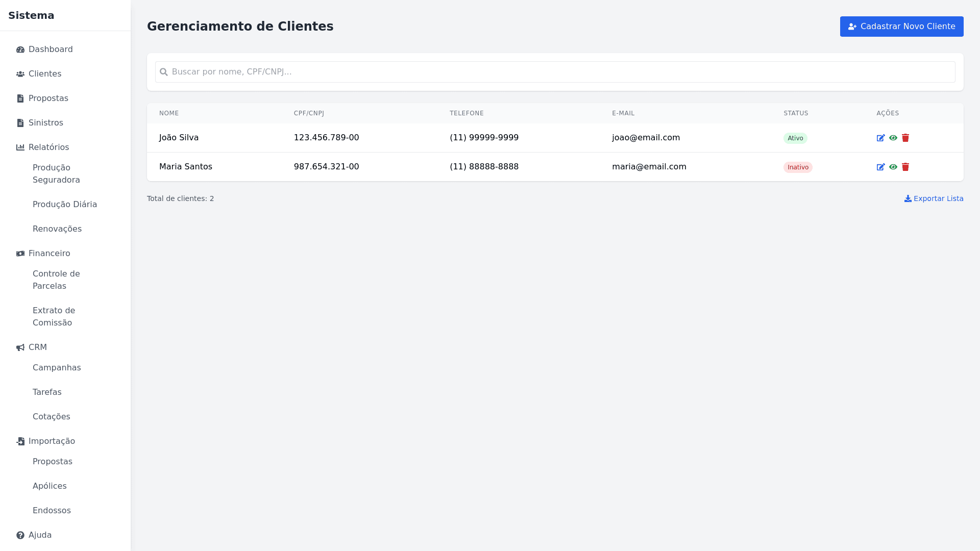This screenshot has height=551, width=980.
Task: Select the Financeiro money icon
Action: [x=20, y=253]
